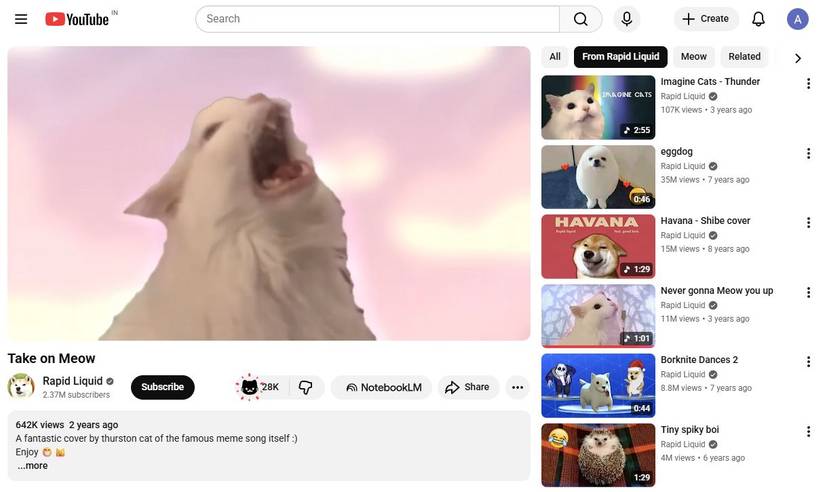Go to YouTube home via logo
The image size is (825, 492).
point(77,19)
